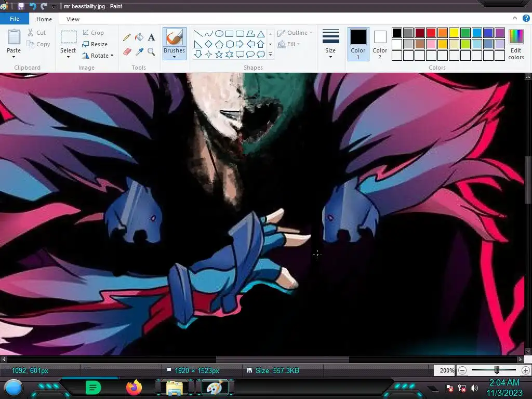Click the Edit colors button
The width and height of the screenshot is (532, 399).
coord(516,45)
